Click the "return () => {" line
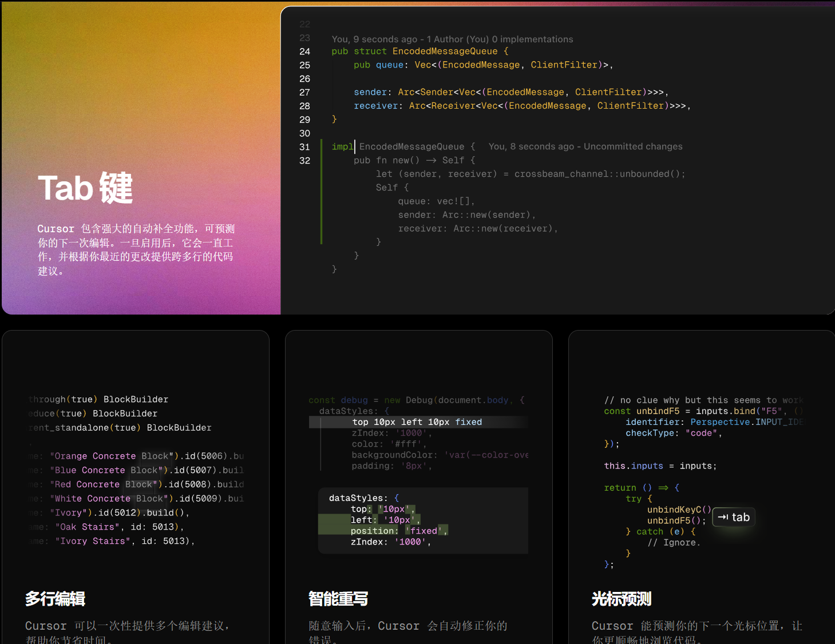The height and width of the screenshot is (644, 835). click(642, 488)
